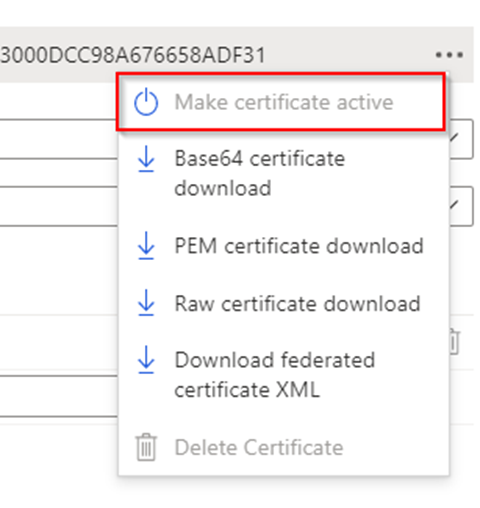480x508 pixels.
Task: Open the three-dot menu beside the certificate thumbprint
Action: pyautogui.click(x=449, y=55)
